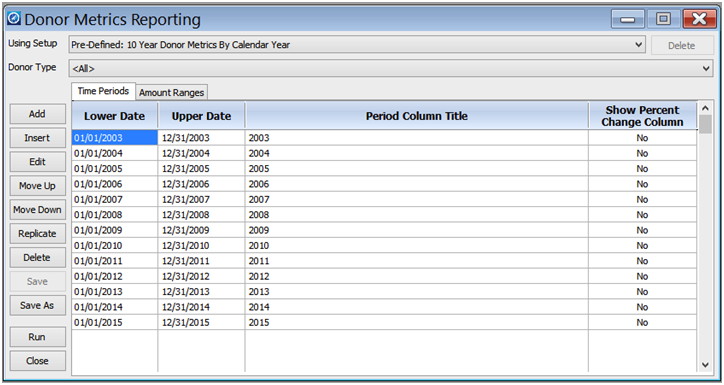Image resolution: width=724 pixels, height=385 pixels.
Task: Select the 12/31/2015 upper date cell
Action: pyautogui.click(x=201, y=322)
